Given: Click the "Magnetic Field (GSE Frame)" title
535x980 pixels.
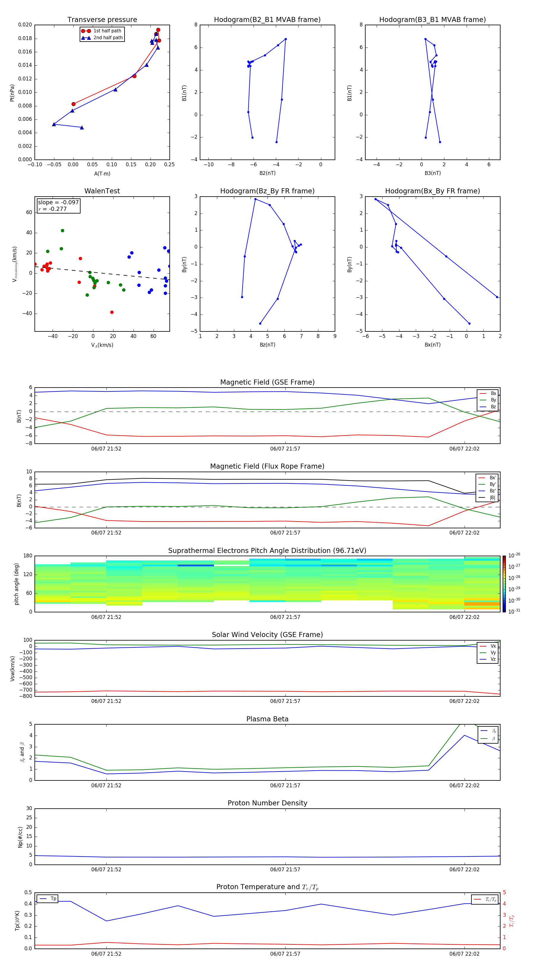Looking at the screenshot, I should click(267, 382).
